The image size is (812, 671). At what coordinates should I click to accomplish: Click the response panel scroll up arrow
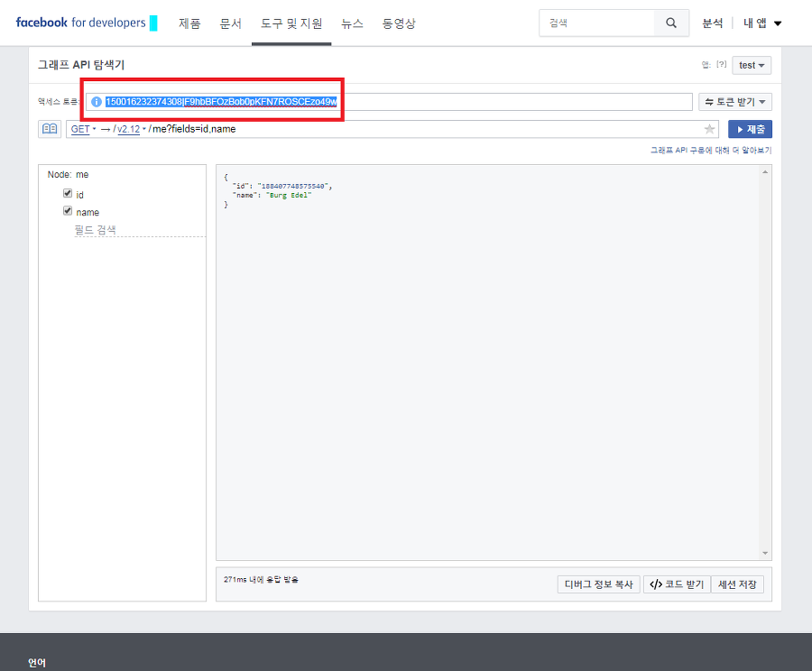[765, 172]
